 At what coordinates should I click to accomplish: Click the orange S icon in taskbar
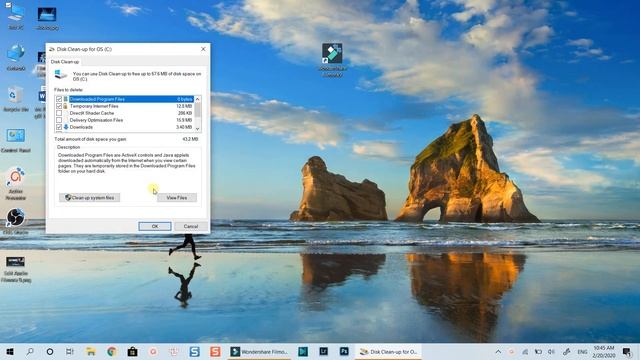pos(215,351)
